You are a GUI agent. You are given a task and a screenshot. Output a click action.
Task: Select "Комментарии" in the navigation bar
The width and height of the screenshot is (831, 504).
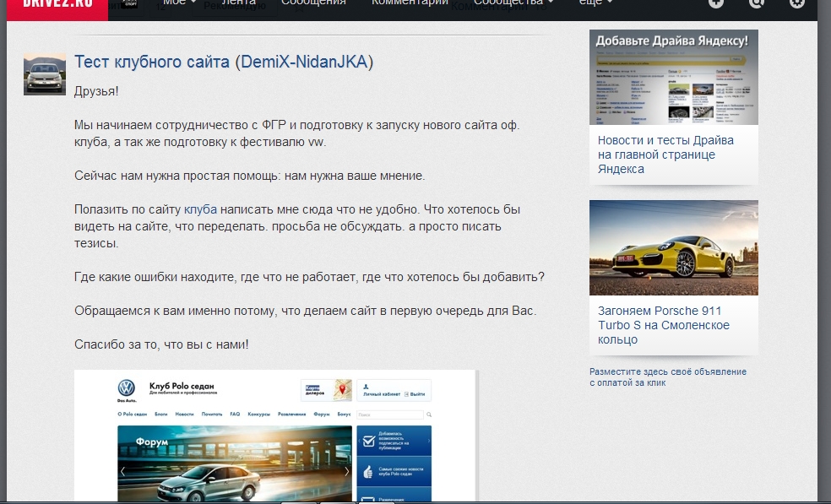pos(410,4)
